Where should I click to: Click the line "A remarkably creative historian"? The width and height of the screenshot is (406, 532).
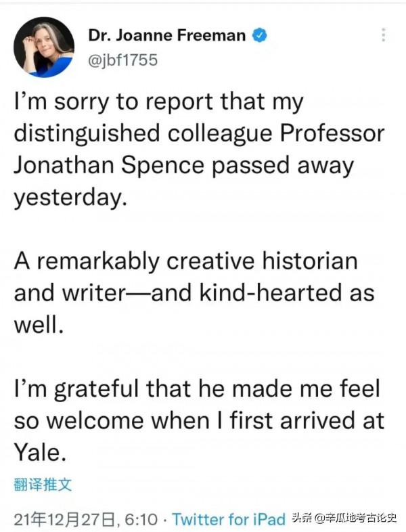185,261
